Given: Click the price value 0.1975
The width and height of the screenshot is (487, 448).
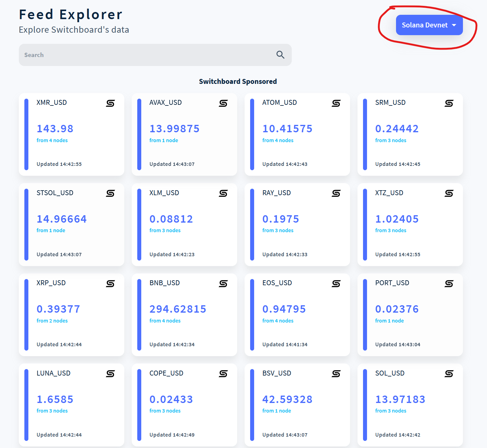Looking at the screenshot, I should tap(281, 219).
